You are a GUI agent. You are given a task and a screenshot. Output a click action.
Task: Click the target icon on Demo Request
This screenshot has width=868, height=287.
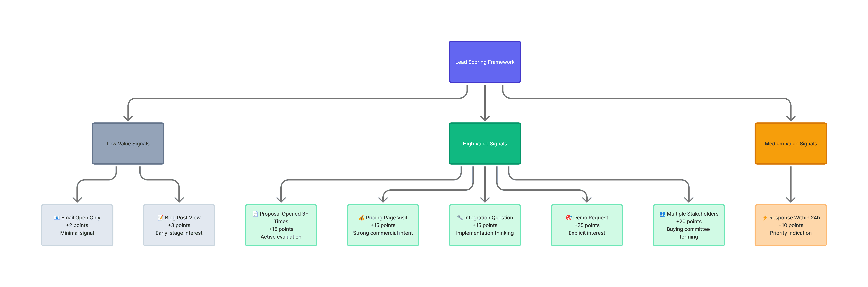click(x=568, y=217)
